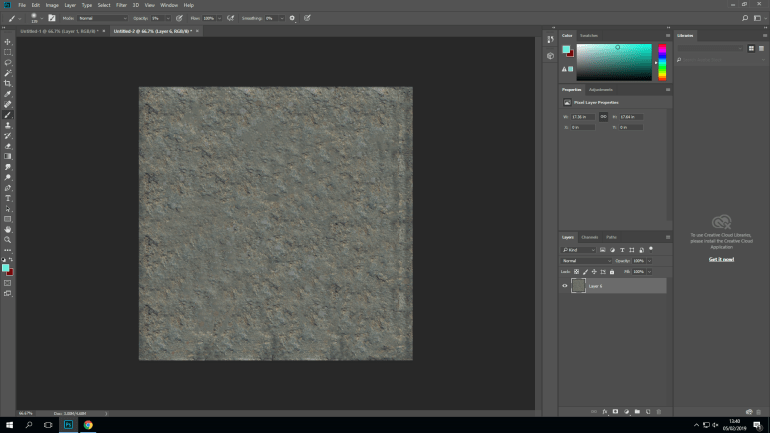Open the layer blend mode dropdown

pos(586,261)
